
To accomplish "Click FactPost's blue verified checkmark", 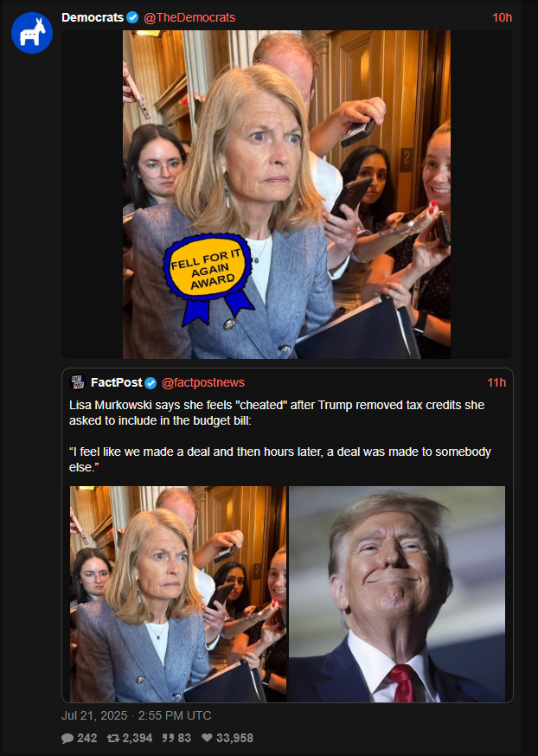I will tap(151, 383).
